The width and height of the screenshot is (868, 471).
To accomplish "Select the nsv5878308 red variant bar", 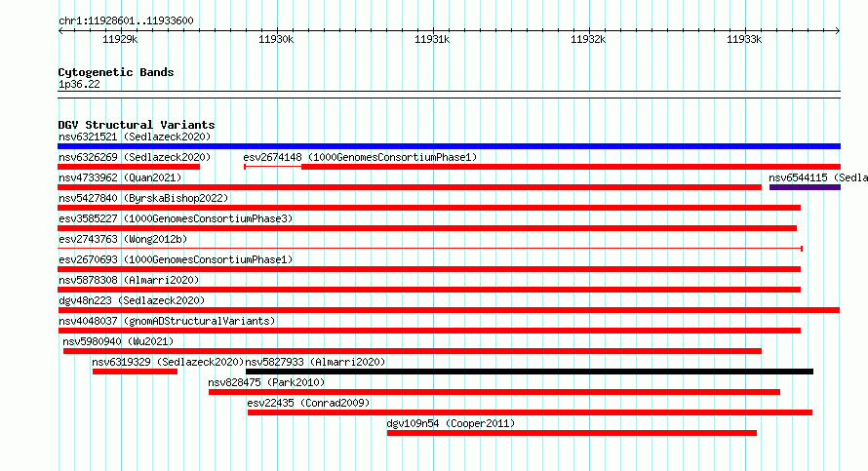I will (x=429, y=290).
